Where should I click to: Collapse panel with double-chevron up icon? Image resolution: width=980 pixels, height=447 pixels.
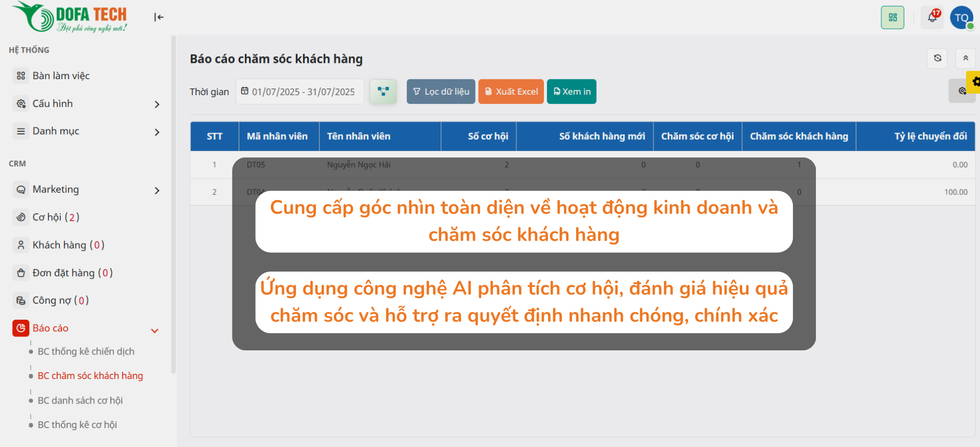coord(966,58)
